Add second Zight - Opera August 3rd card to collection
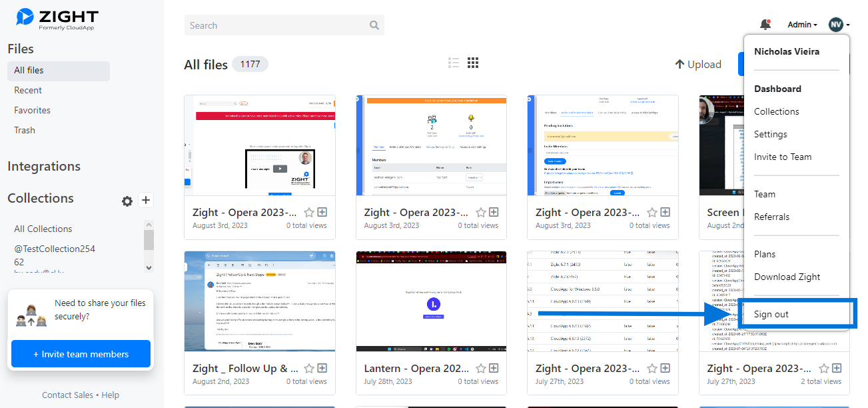Screen dimensions: 868x408 click(494, 212)
